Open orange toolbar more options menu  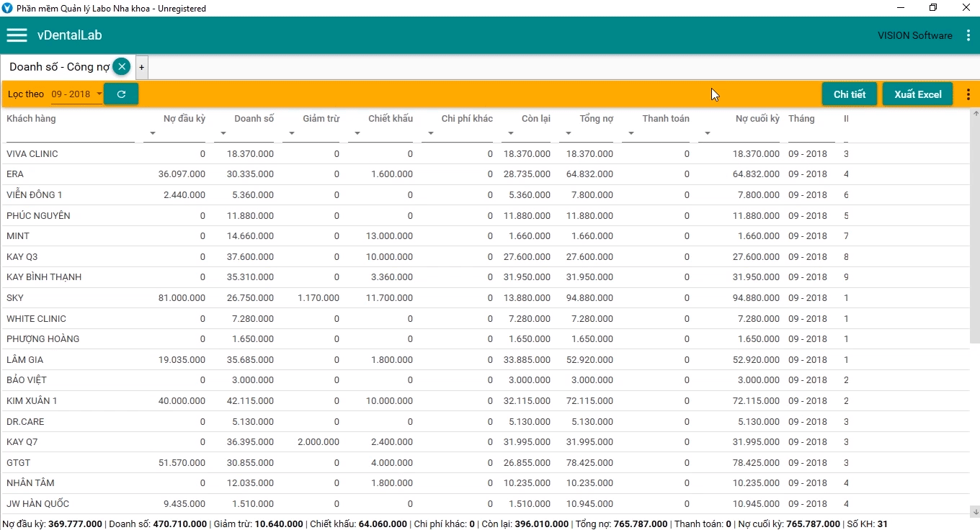point(968,94)
